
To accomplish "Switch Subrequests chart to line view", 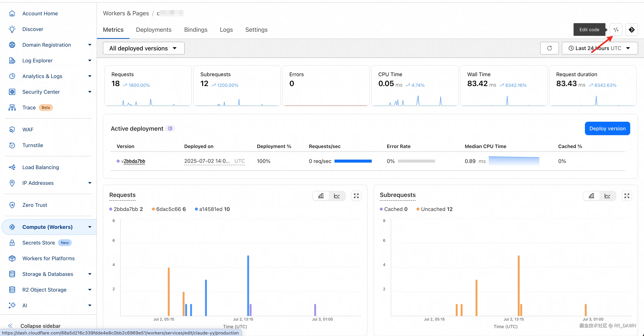I will [x=607, y=196].
